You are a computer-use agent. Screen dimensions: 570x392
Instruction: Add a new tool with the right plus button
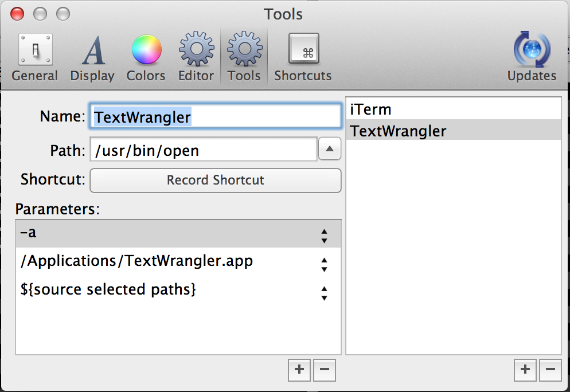pyautogui.click(x=525, y=370)
